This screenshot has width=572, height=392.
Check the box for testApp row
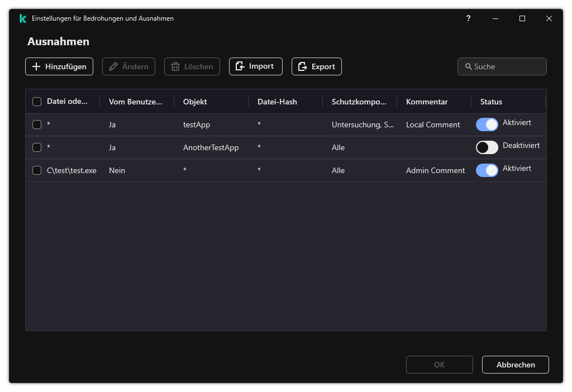tap(37, 125)
